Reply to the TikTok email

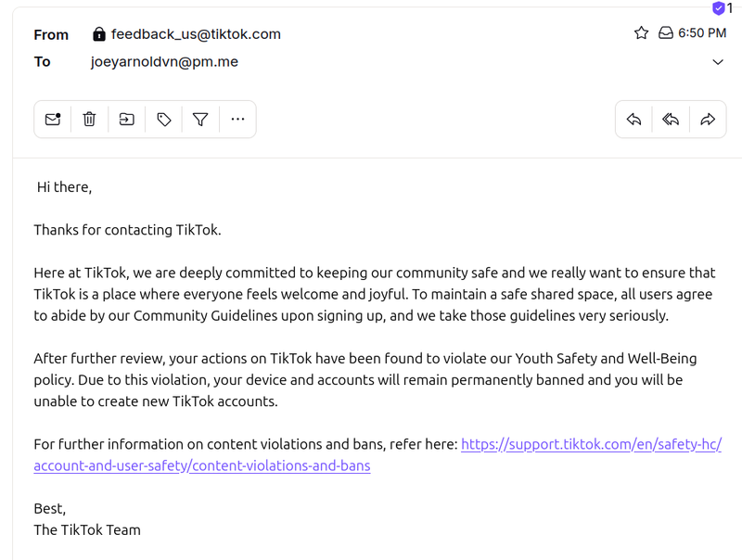[634, 120]
